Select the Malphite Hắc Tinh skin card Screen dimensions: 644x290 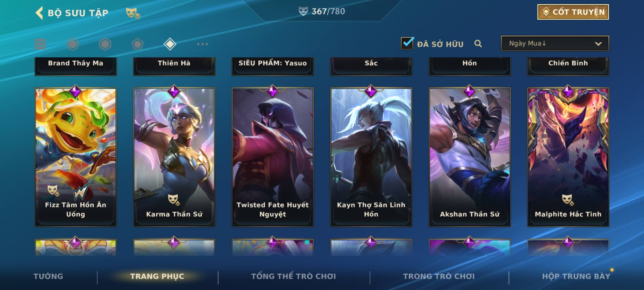click(x=568, y=157)
